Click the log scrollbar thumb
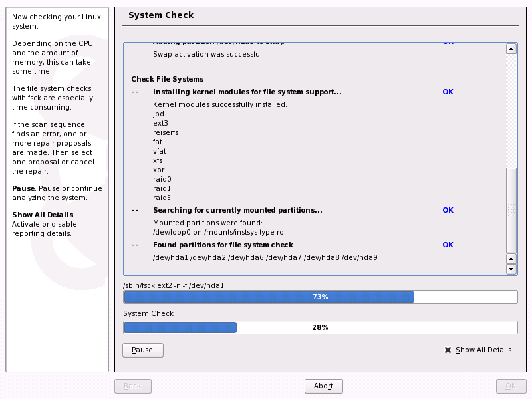This screenshot has width=532, height=399. click(511, 209)
